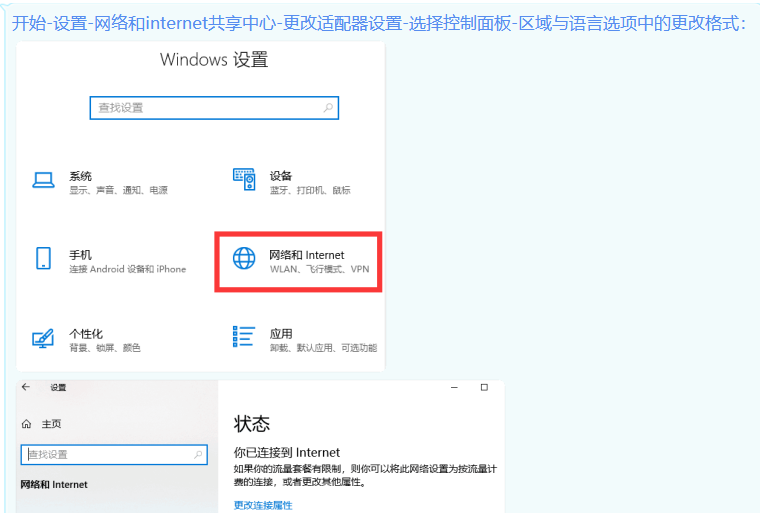Open the 应用 list icon

[x=244, y=337]
